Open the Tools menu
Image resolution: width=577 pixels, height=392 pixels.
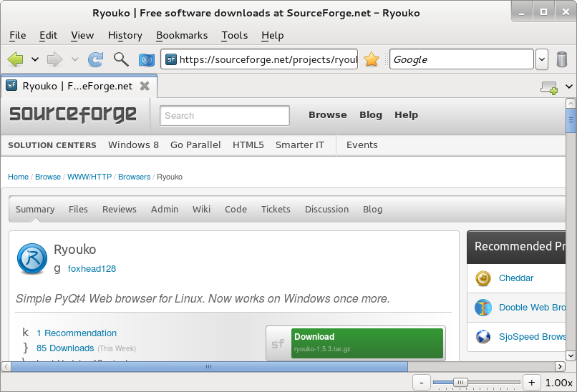234,35
